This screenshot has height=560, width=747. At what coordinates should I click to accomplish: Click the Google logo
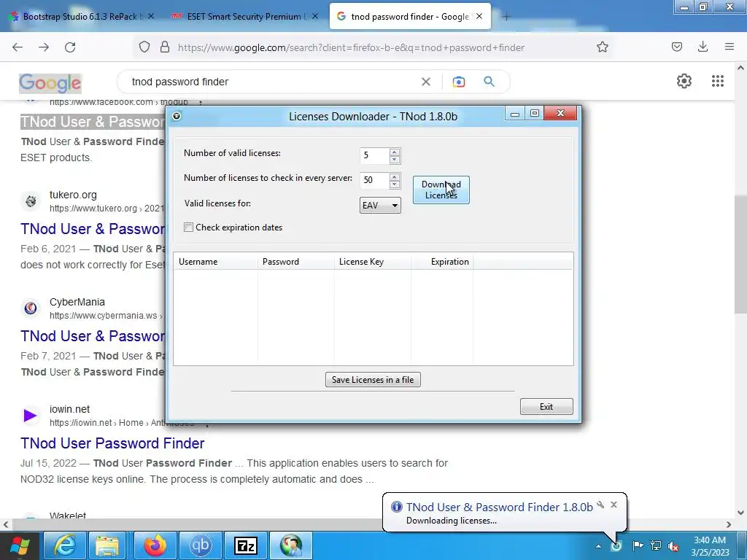[50, 83]
